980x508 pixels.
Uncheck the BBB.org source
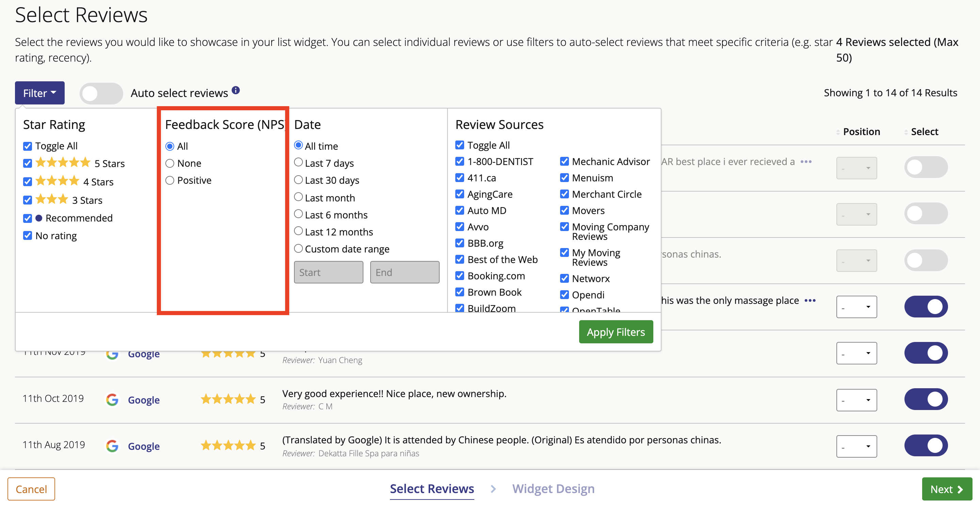[460, 243]
